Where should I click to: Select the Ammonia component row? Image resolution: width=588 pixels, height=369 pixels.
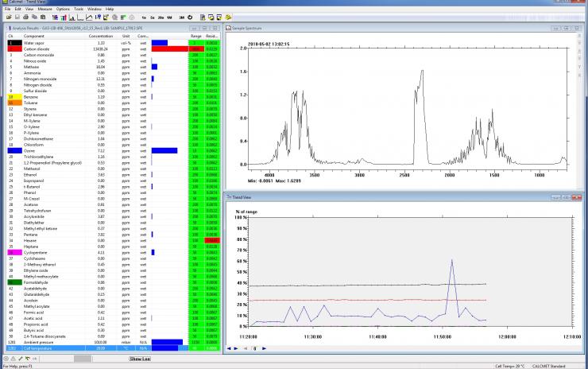tap(114, 73)
